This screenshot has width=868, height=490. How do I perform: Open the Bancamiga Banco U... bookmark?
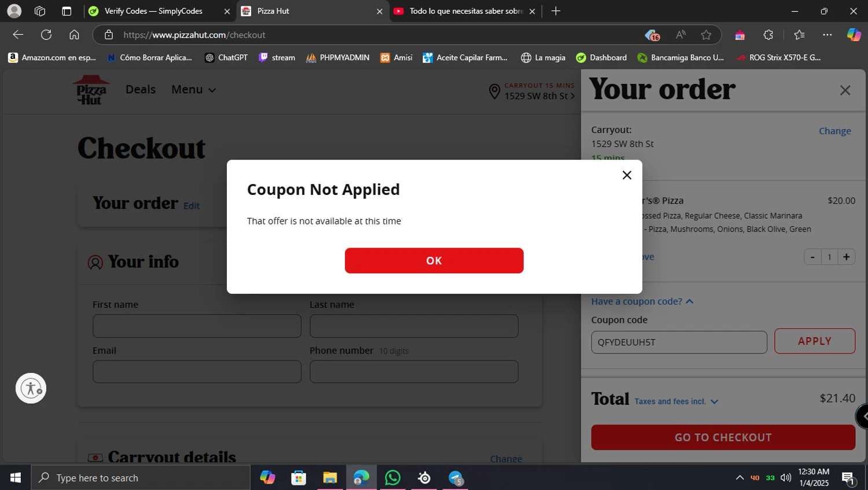click(681, 57)
